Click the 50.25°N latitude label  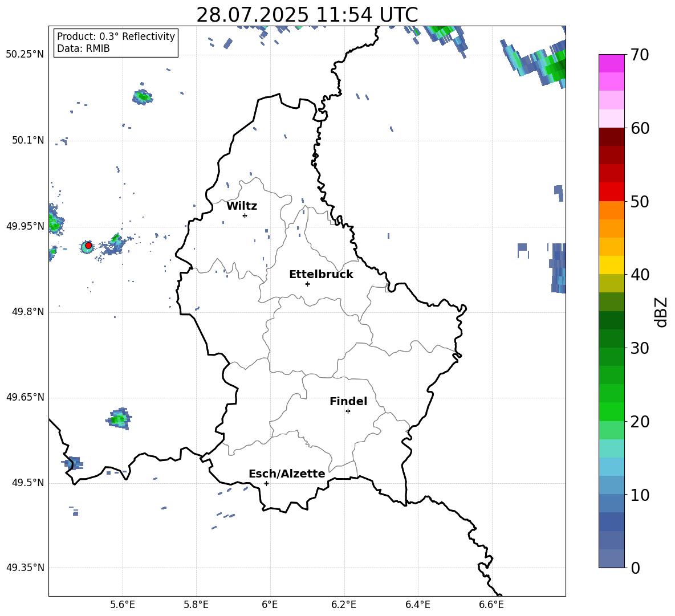tap(25, 55)
